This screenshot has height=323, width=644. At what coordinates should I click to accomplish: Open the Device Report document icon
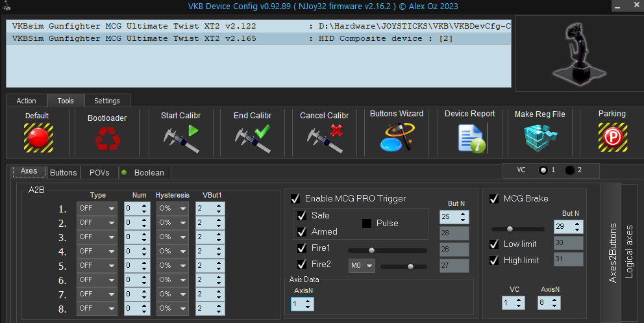[471, 138]
